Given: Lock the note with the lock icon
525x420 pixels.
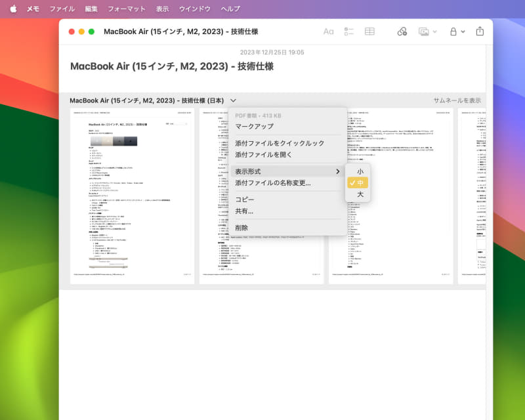Looking at the screenshot, I should point(453,31).
